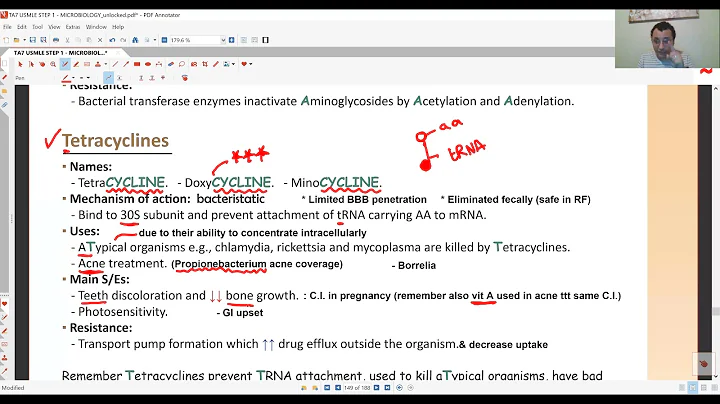Screen dimensions: 720x404
Task: Toggle full screen mode button
Action: pyautogui.click(x=265, y=40)
